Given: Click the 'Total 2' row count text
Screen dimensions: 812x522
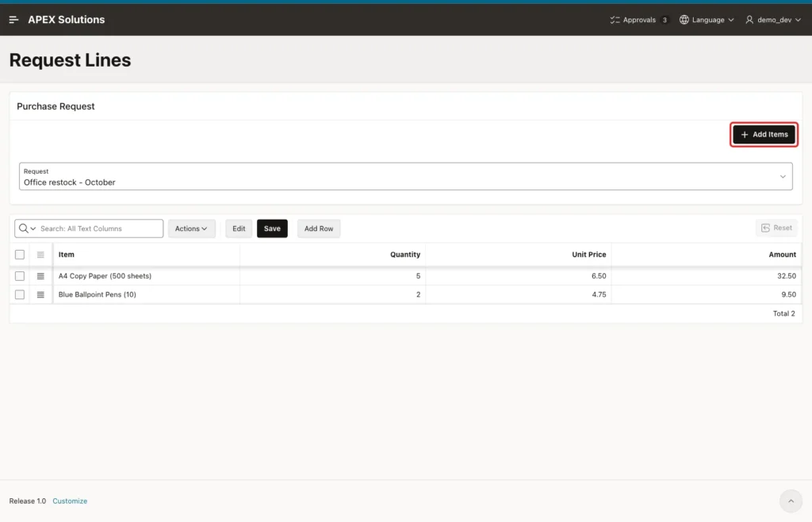Looking at the screenshot, I should (783, 314).
